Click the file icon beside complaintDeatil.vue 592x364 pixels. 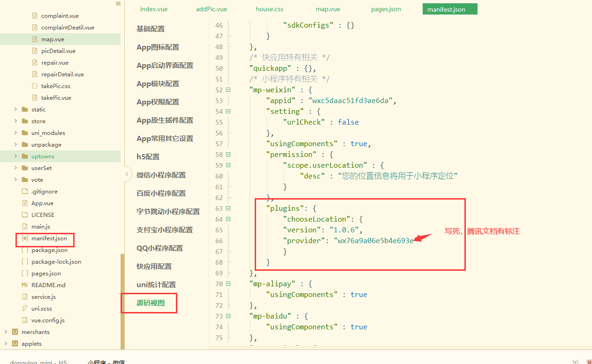point(35,28)
